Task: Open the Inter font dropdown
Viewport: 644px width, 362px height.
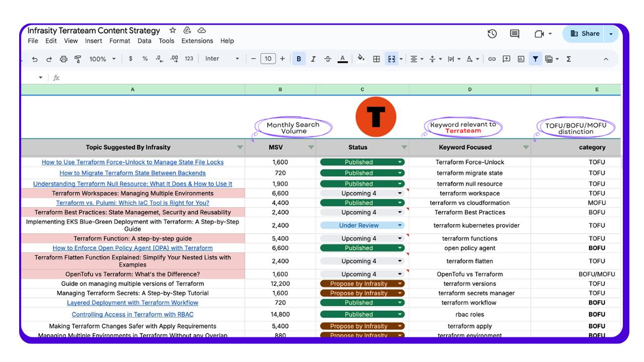Action: tap(222, 59)
